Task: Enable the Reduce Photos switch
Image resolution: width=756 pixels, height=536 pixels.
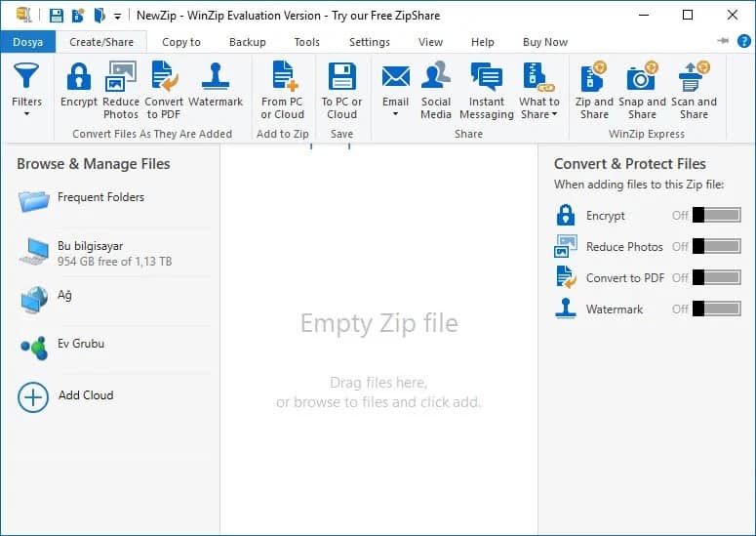Action: 716,247
